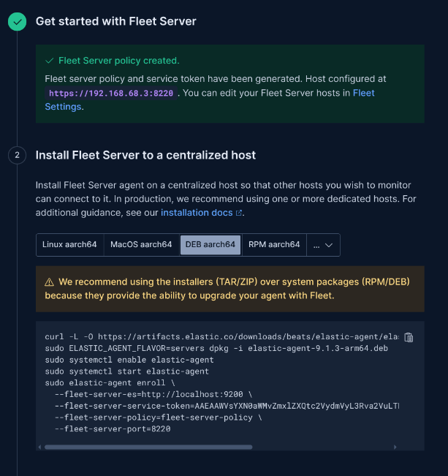Click the Get started with Fleet Server heading
The image size is (448, 476).
[116, 21]
